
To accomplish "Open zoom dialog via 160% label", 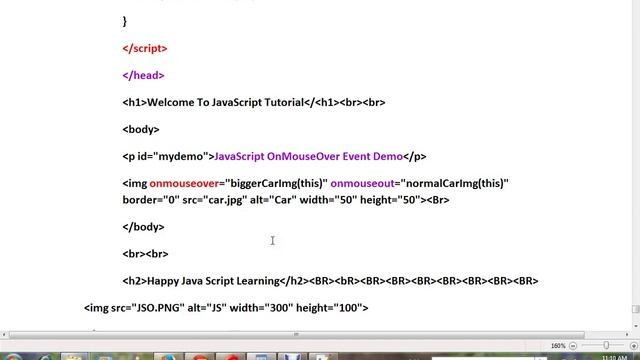I will click(x=558, y=346).
